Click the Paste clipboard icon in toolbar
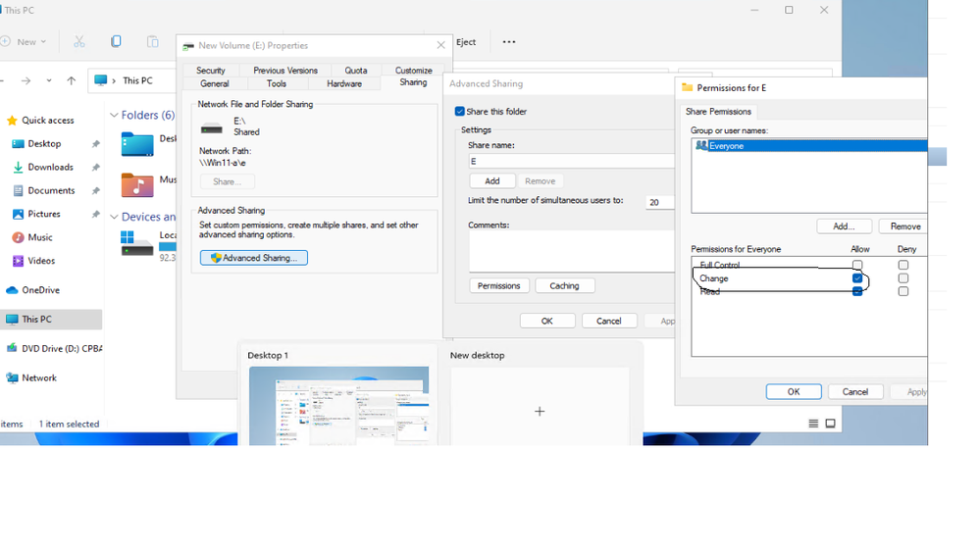Screen dimensions: 980x551 pos(152,42)
